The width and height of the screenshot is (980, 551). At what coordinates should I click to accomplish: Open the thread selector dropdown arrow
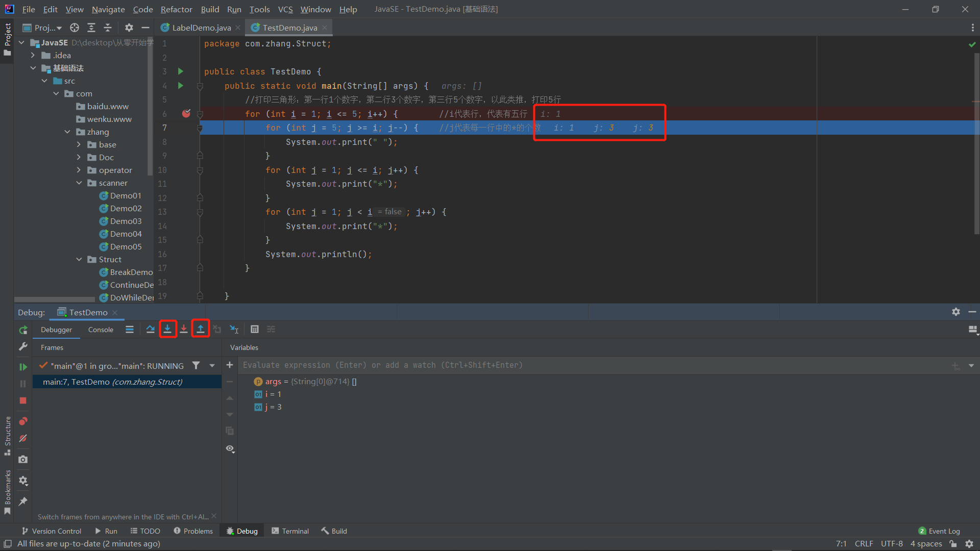click(x=212, y=366)
